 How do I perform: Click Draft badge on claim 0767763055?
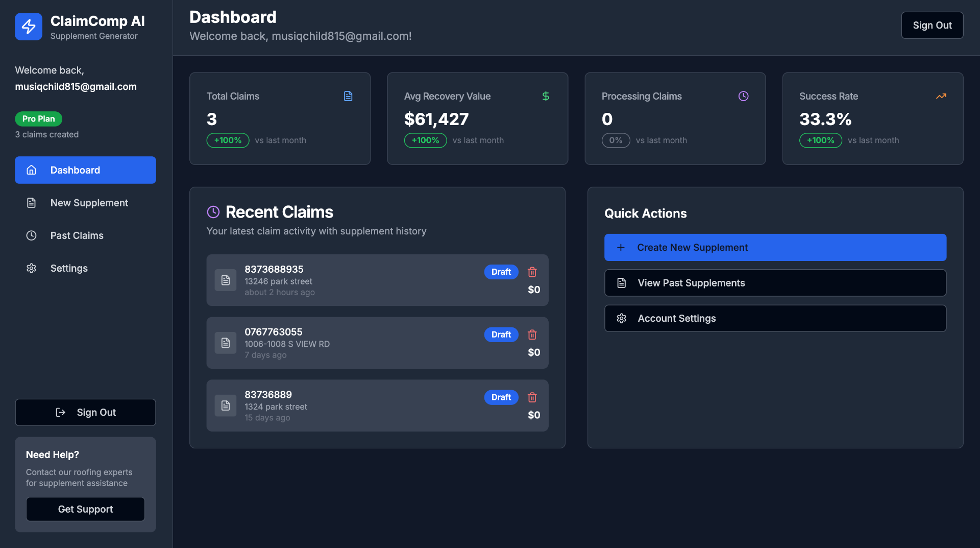coord(501,335)
